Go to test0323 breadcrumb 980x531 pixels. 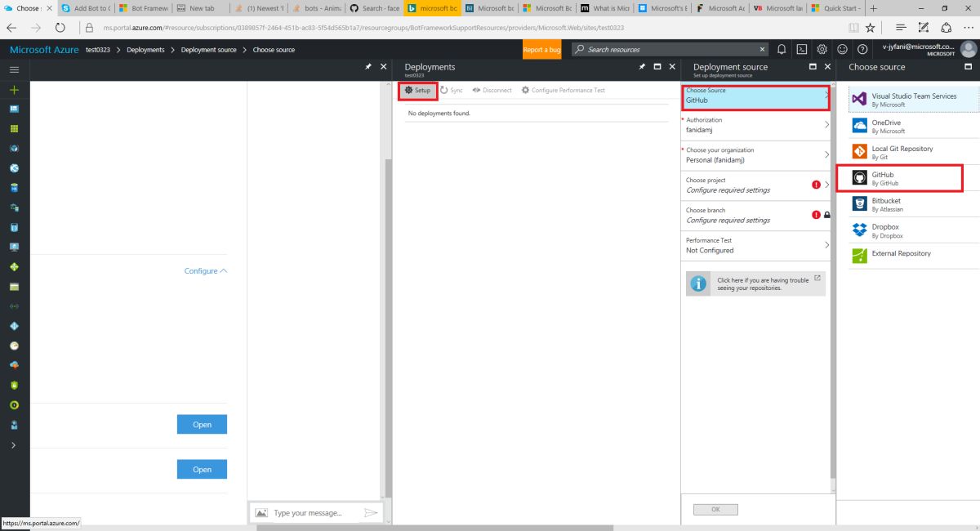pyautogui.click(x=99, y=50)
